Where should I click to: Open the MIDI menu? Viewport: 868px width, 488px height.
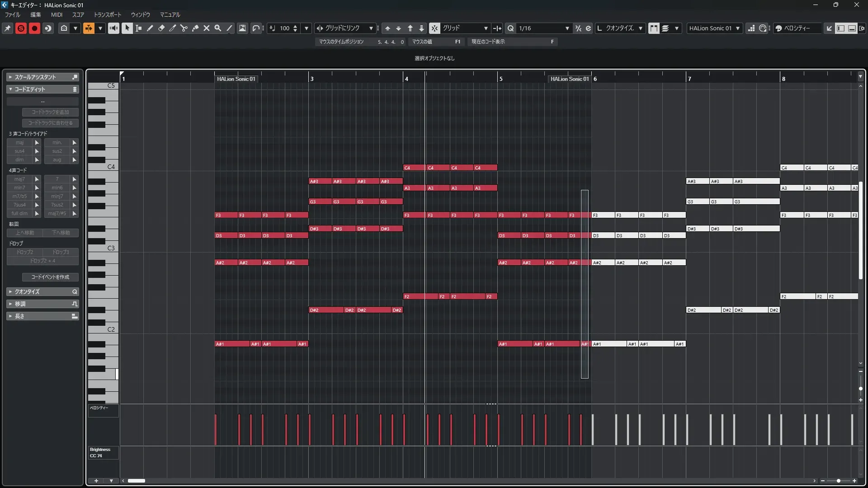click(x=57, y=14)
